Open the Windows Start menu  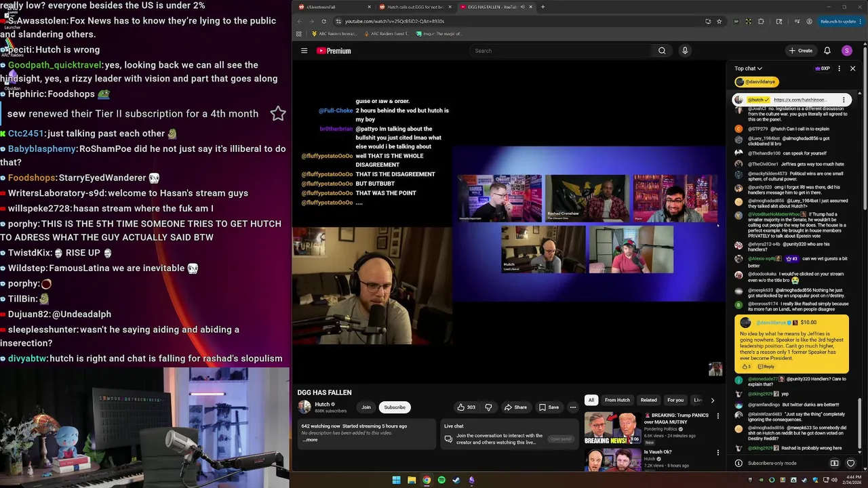(396, 480)
